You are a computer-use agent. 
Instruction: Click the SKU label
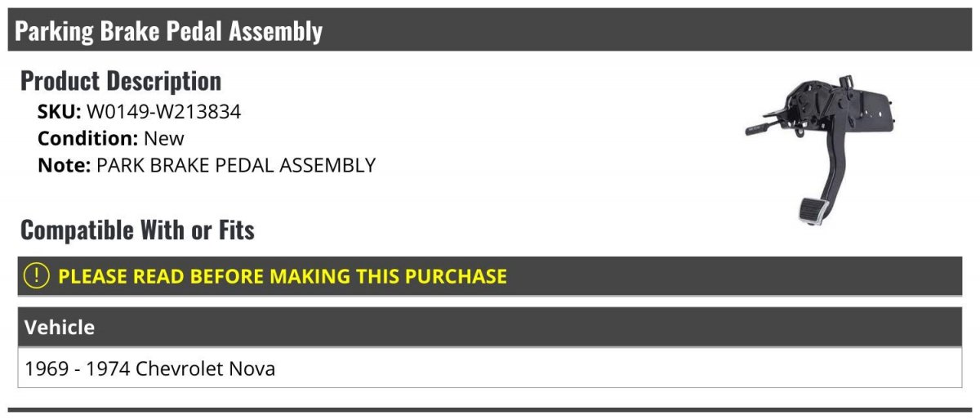(60, 112)
